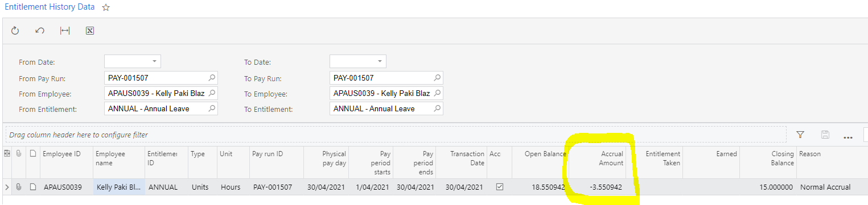Click the Type column header

(x=198, y=154)
